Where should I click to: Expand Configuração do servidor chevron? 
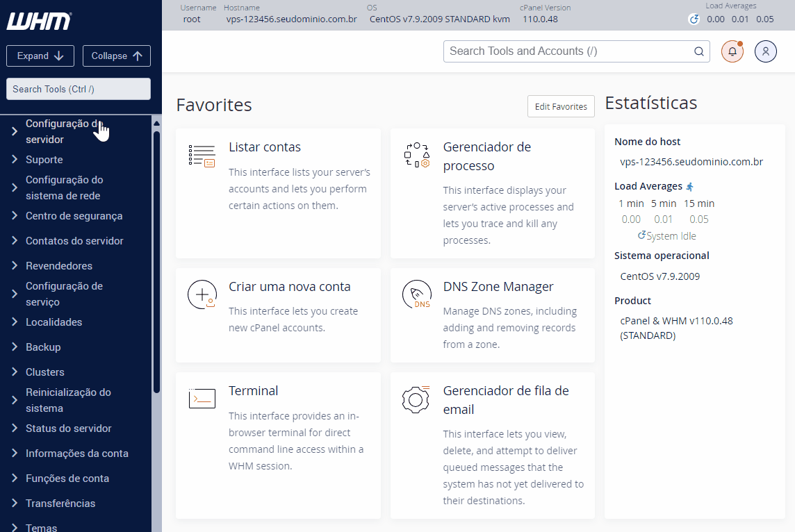click(14, 131)
